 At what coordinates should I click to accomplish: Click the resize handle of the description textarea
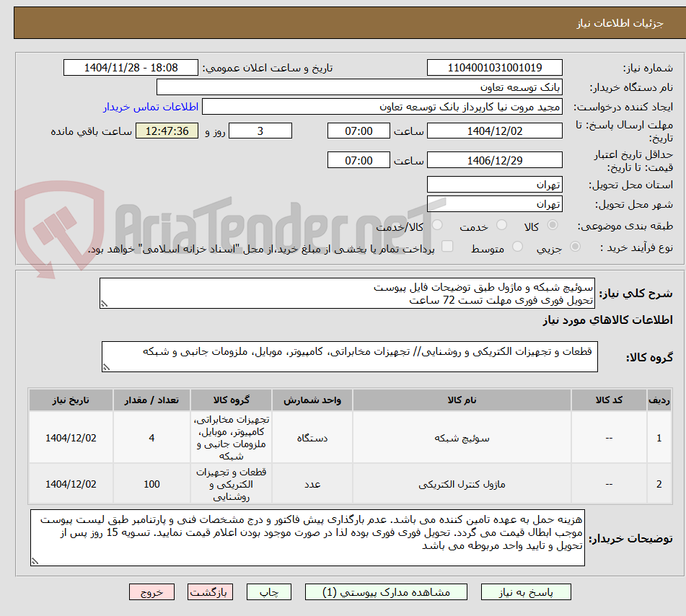pyautogui.click(x=104, y=304)
